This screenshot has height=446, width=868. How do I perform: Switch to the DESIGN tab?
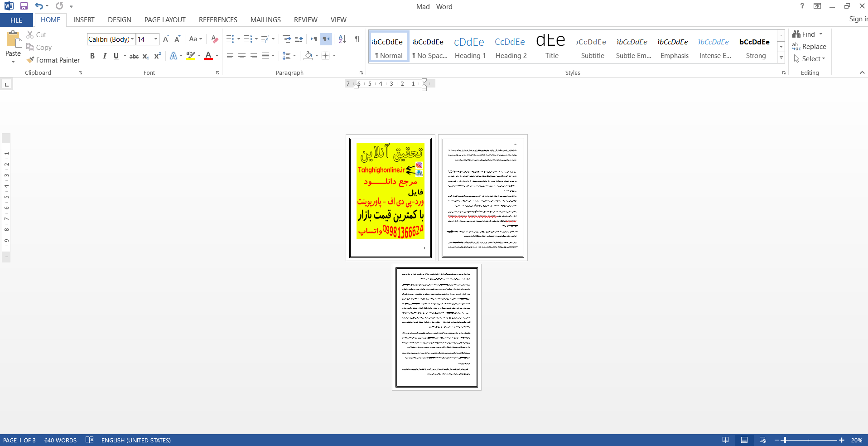(120, 20)
